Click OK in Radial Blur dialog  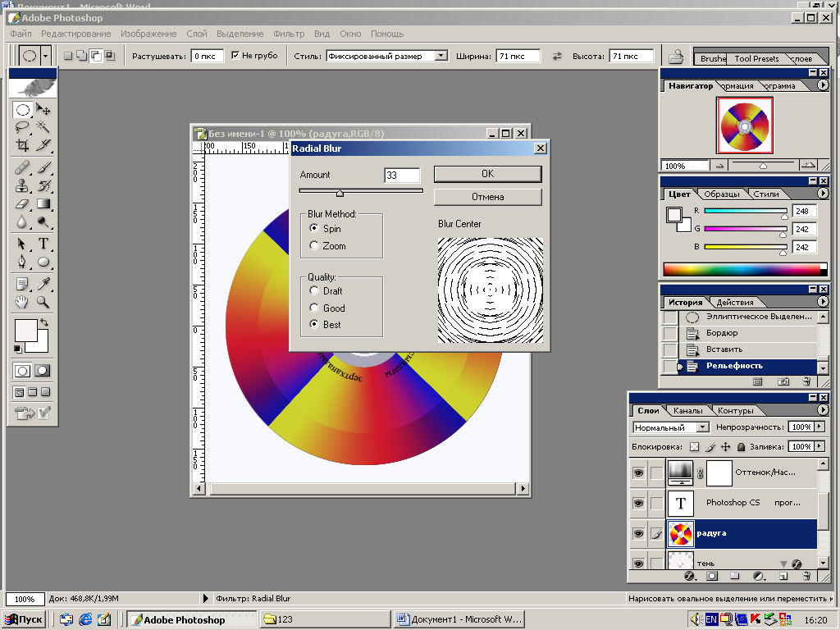click(487, 174)
